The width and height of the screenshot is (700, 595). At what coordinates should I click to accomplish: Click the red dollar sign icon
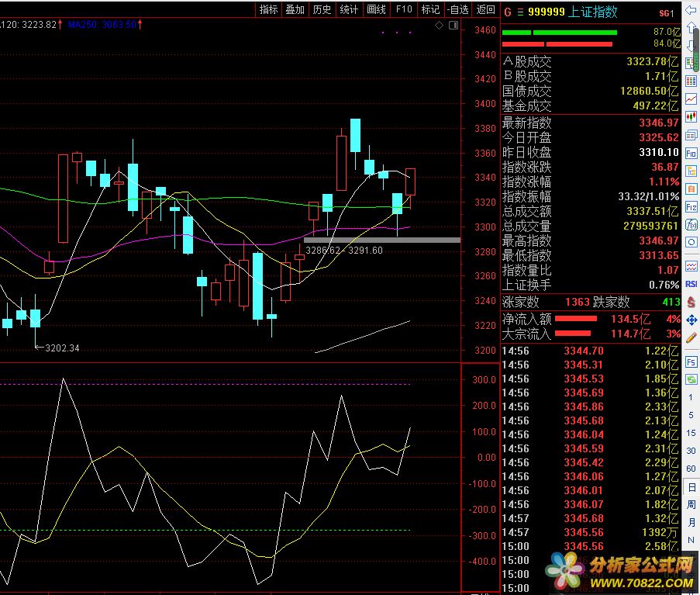691,302
